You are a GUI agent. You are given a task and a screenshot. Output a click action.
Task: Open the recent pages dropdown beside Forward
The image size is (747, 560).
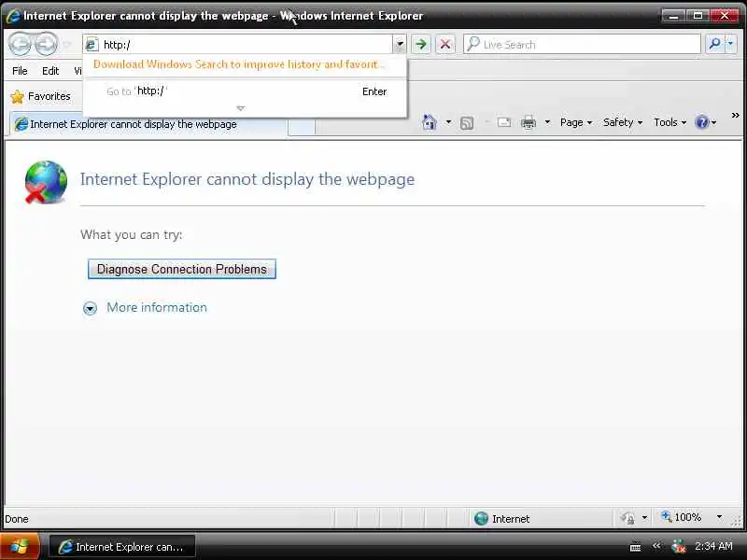pyautogui.click(x=67, y=45)
